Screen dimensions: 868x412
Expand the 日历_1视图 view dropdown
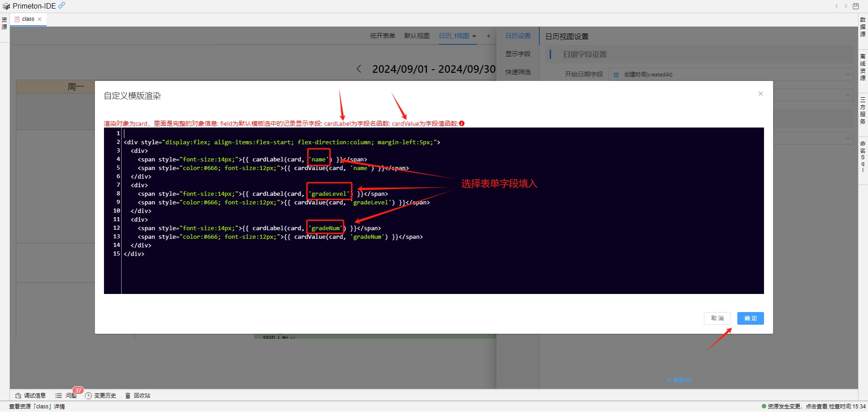point(474,36)
